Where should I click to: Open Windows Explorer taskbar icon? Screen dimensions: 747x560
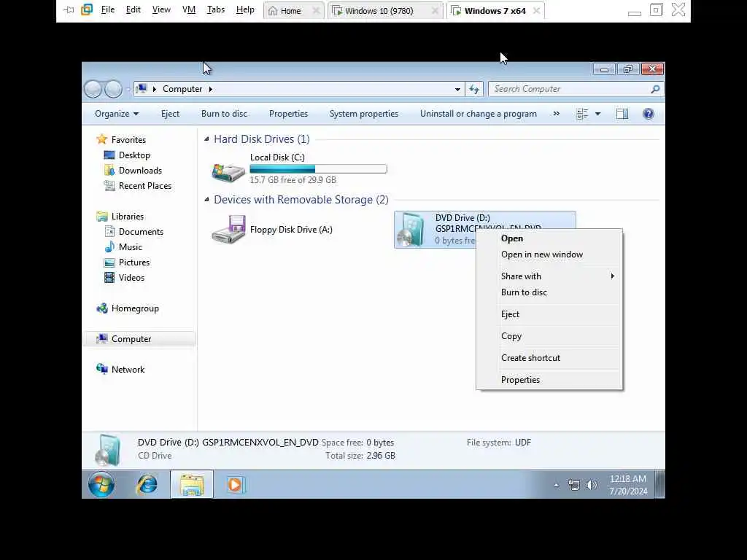tap(192, 485)
